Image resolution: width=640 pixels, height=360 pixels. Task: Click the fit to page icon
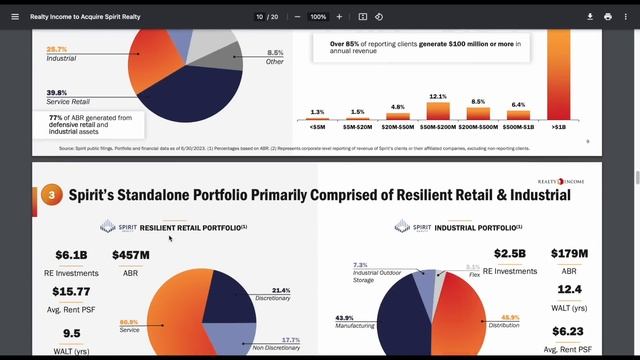[362, 17]
